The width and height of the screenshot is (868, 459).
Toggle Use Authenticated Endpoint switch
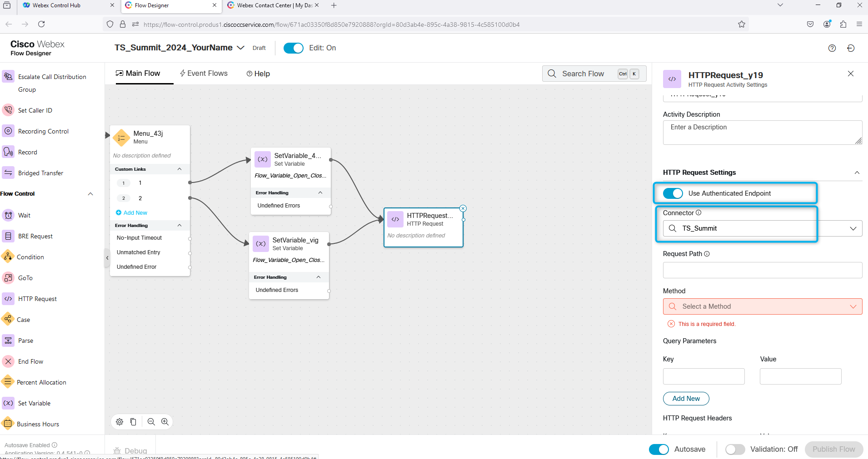673,193
